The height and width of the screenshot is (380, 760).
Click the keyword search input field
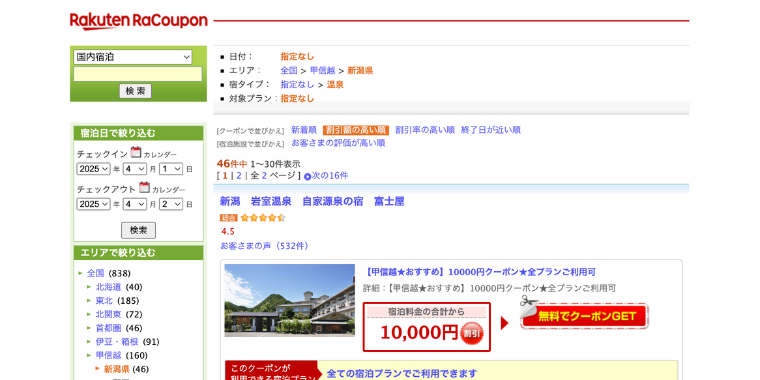coord(138,74)
